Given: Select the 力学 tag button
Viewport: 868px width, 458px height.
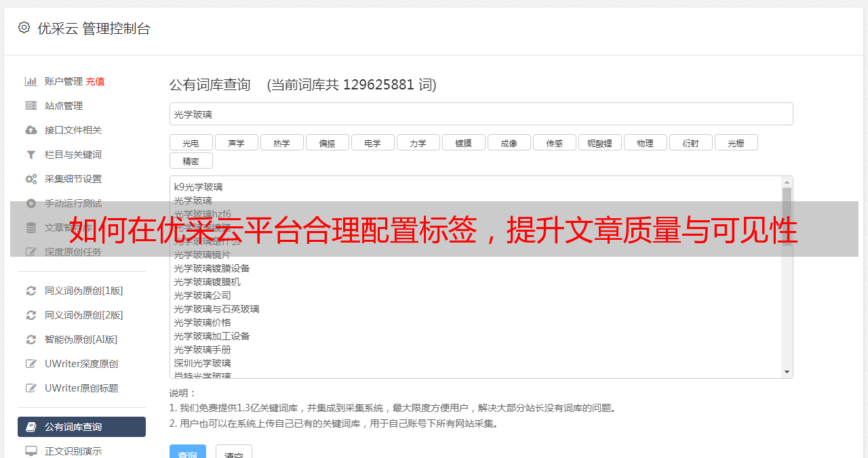Looking at the screenshot, I should click(x=418, y=142).
